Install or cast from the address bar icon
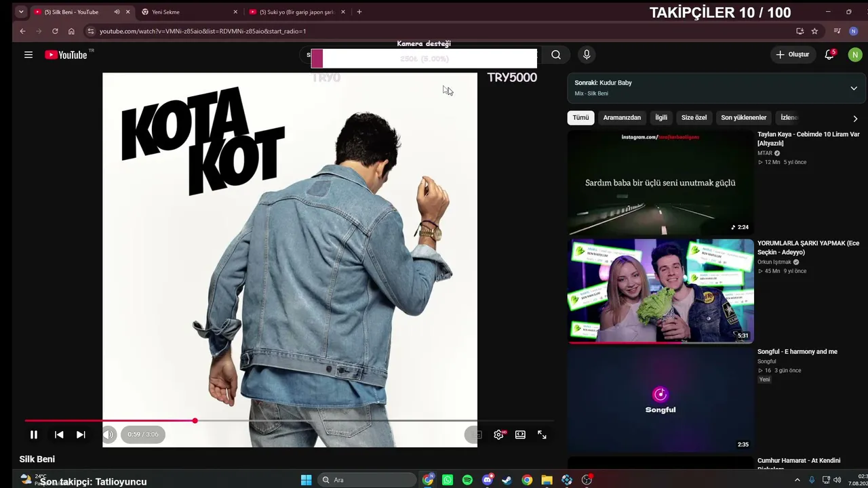 tap(800, 31)
